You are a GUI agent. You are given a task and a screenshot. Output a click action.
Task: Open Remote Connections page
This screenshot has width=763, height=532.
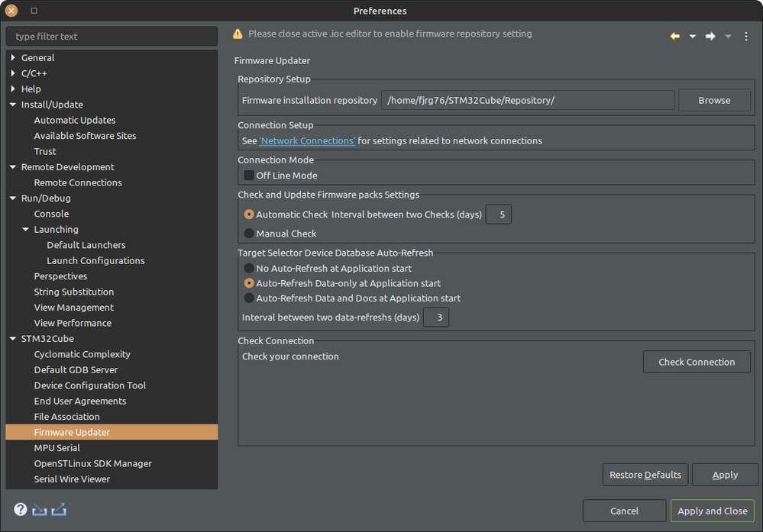coord(78,182)
